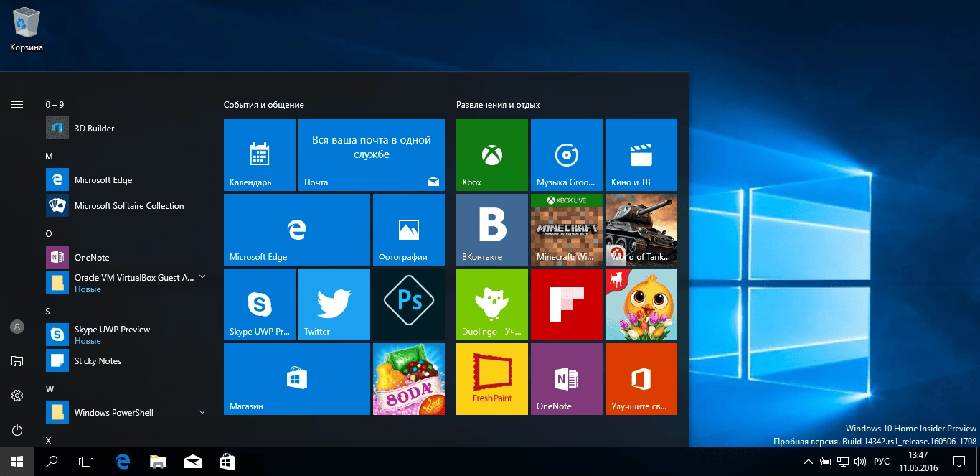Click the O letter group header
This screenshot has width=980, height=476.
pos(49,234)
